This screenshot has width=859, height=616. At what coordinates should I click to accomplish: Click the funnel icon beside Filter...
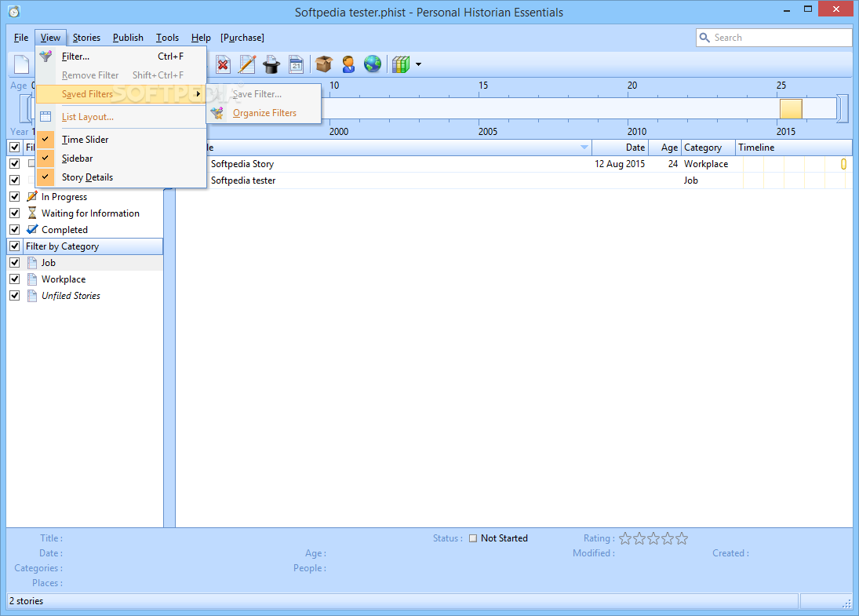tap(45, 56)
